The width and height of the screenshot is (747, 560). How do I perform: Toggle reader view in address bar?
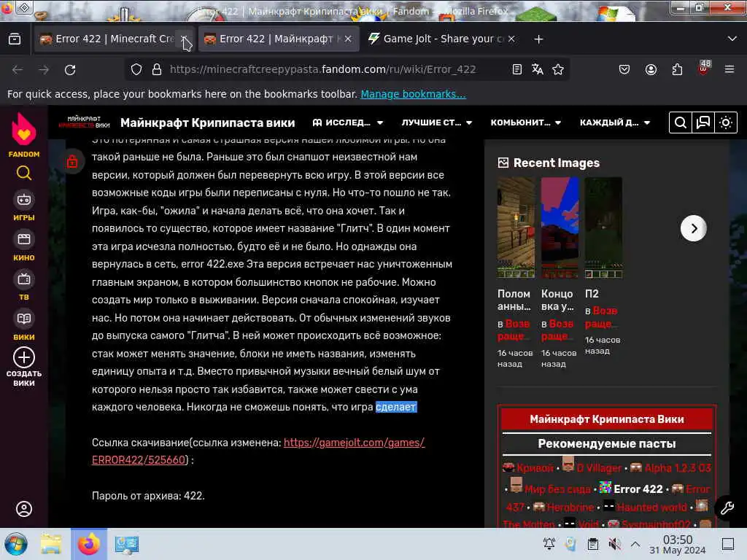517,69
